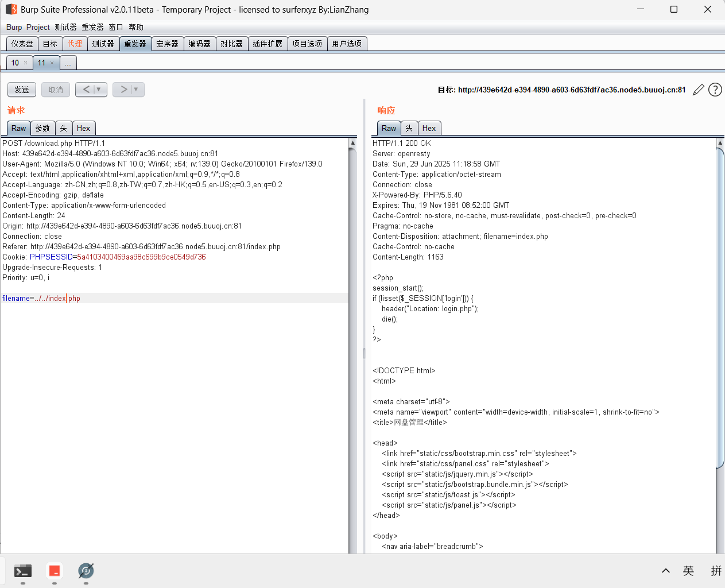Click the Burp Suite logo in title bar
The image size is (725, 588).
[x=11, y=9]
